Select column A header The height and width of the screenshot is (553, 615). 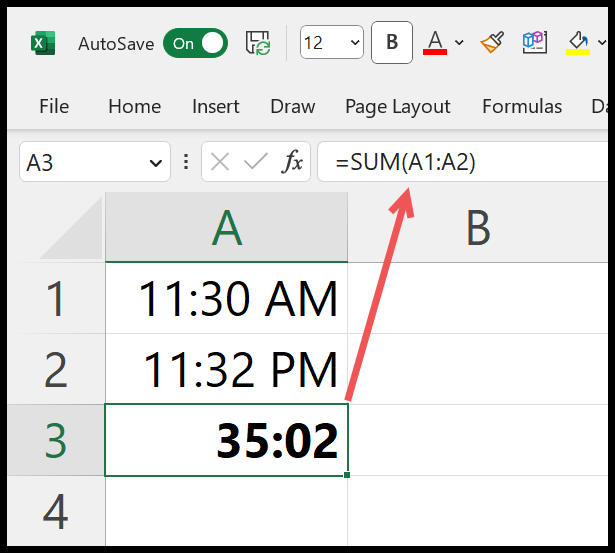pyautogui.click(x=227, y=227)
